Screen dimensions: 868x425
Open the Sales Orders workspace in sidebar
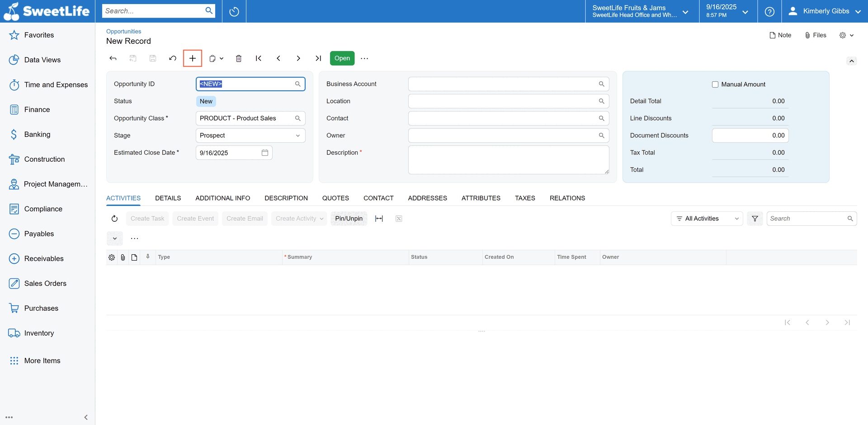click(x=45, y=283)
